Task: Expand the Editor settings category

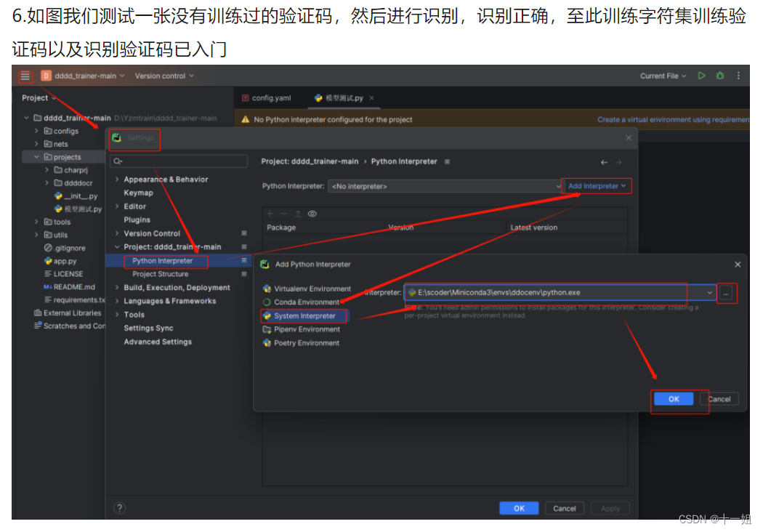Action: point(117,206)
